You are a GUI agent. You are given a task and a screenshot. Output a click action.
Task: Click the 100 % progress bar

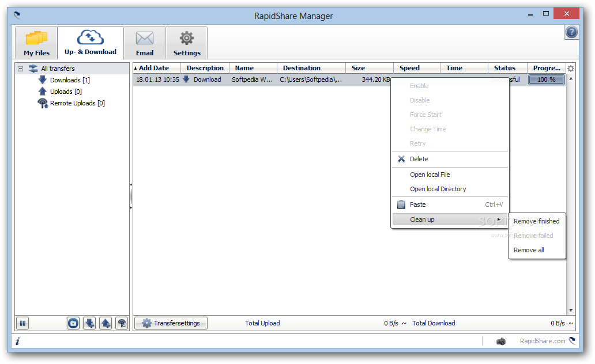point(547,79)
